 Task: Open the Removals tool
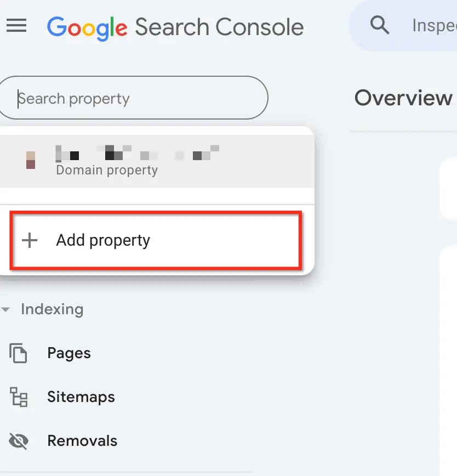[82, 441]
